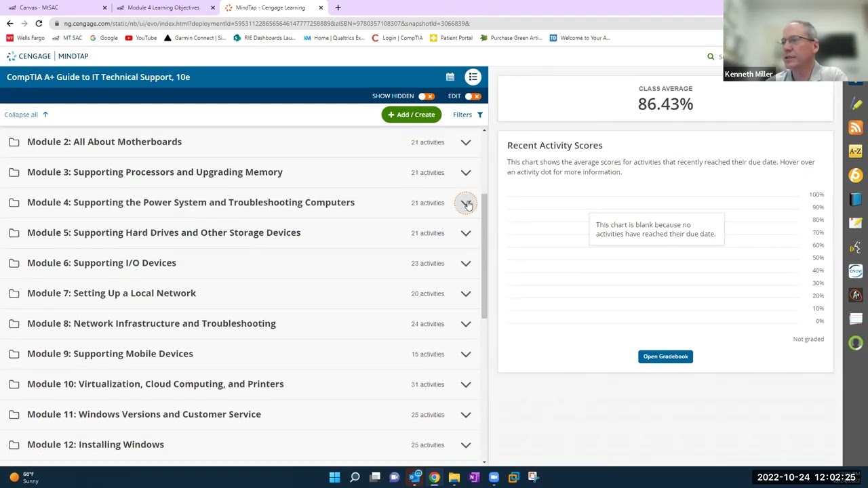The width and height of the screenshot is (868, 488).
Task: Toggle the Show Hidden switch
Action: coord(426,96)
